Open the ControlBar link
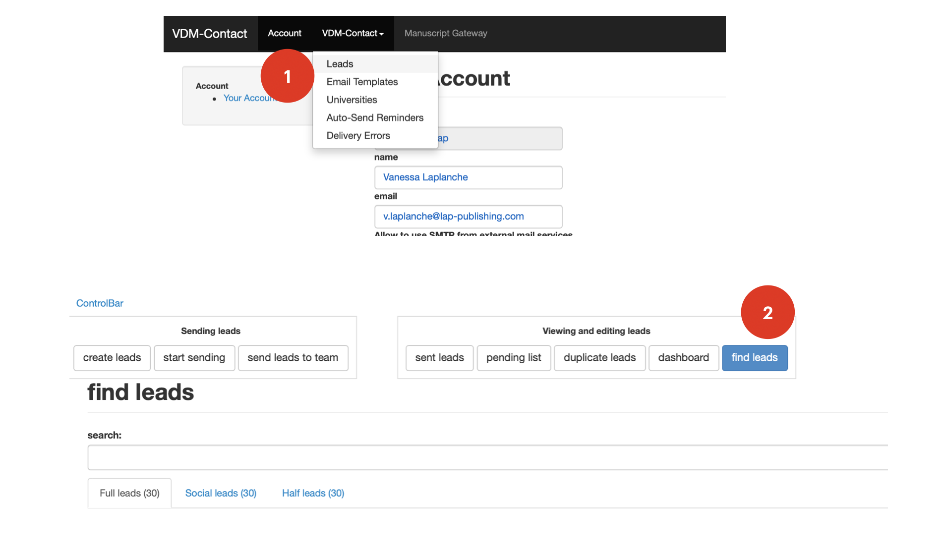 pos(100,303)
